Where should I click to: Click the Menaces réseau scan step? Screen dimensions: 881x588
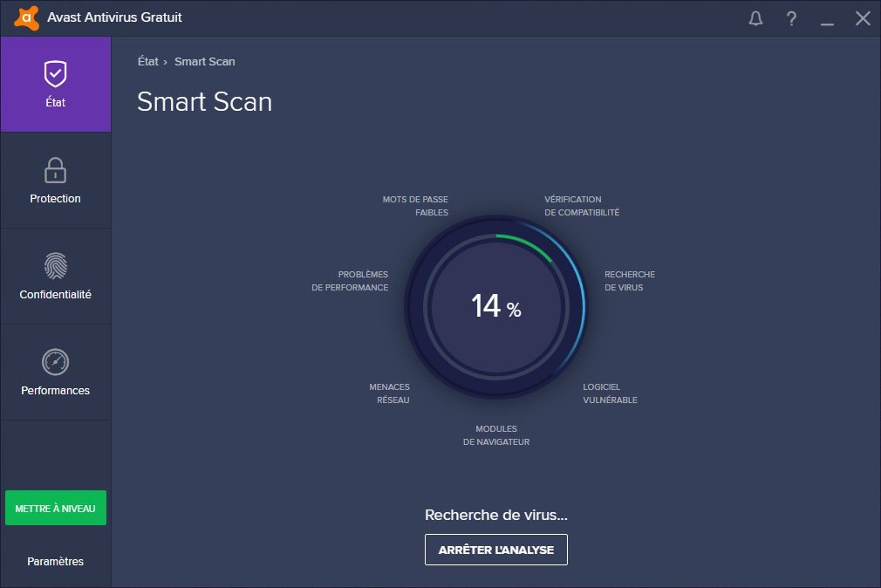click(x=389, y=393)
